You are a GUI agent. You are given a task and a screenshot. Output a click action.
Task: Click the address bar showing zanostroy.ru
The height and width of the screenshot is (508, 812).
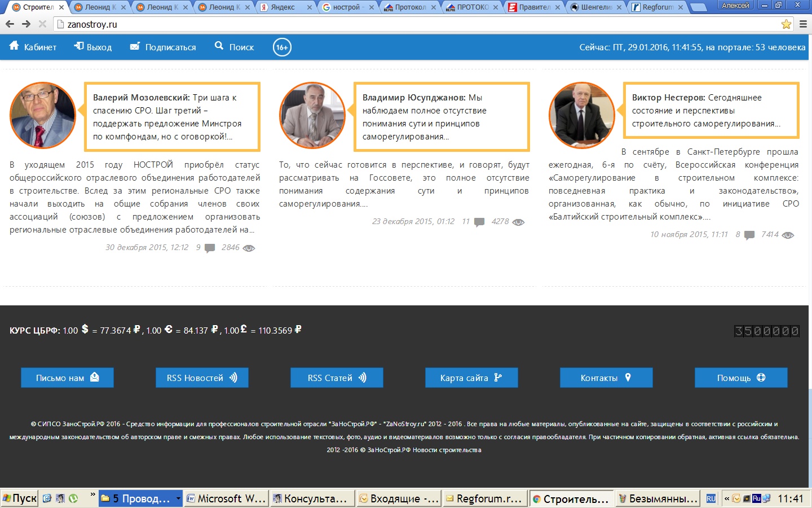[x=395, y=24]
